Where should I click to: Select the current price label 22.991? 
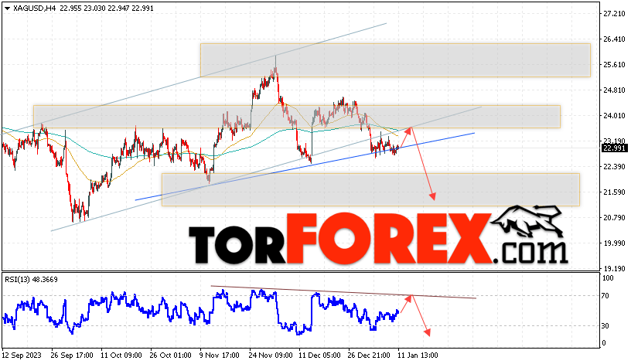[614, 148]
